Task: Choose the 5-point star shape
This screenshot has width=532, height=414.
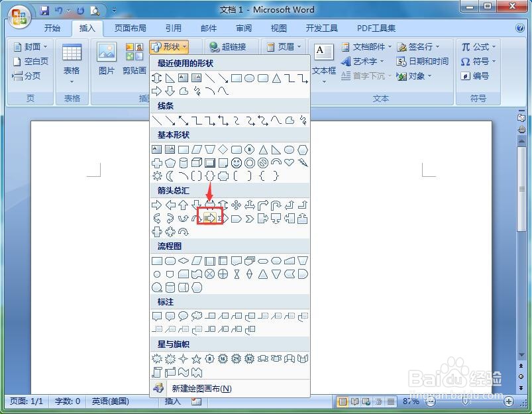Action: tap(196, 358)
